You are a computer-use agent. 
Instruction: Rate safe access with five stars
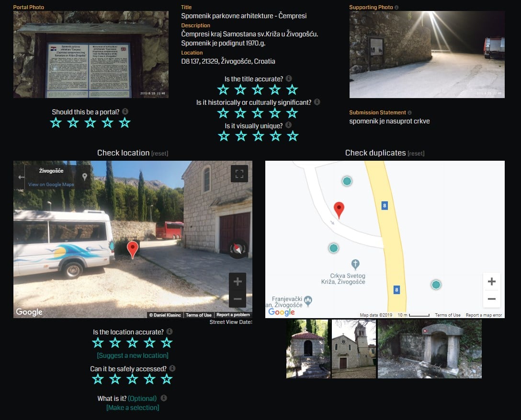[167, 379]
